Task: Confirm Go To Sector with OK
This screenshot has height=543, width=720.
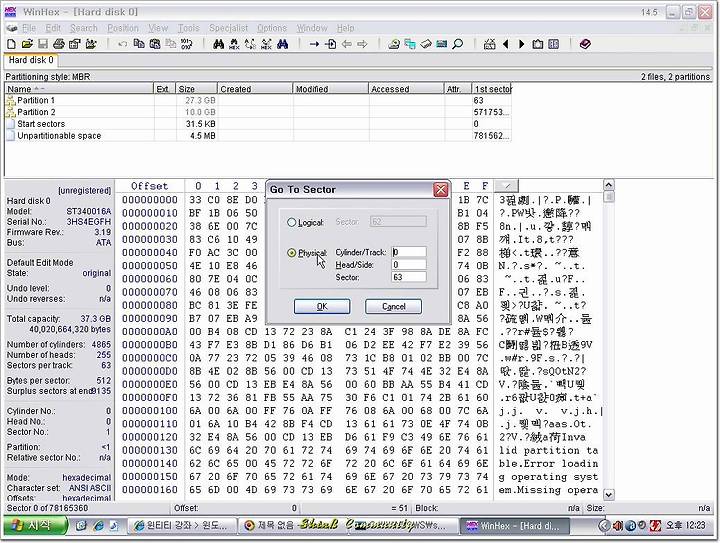Action: click(322, 306)
